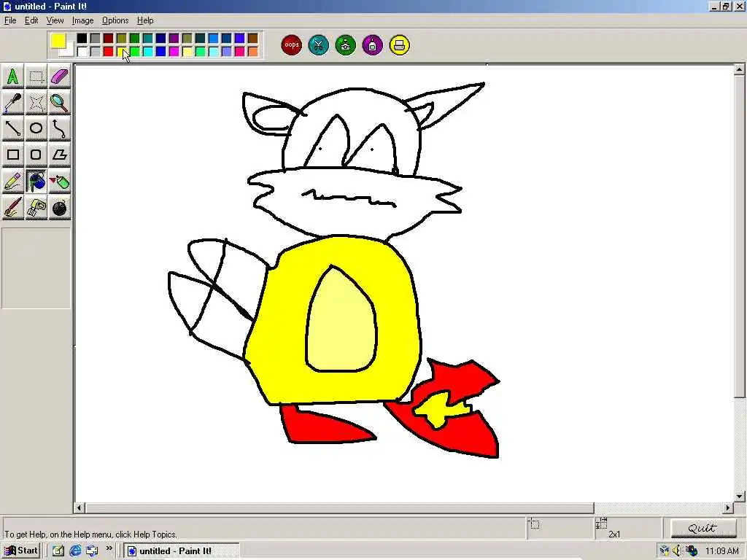Click the Quit button
The image size is (747, 560).
[x=703, y=528]
